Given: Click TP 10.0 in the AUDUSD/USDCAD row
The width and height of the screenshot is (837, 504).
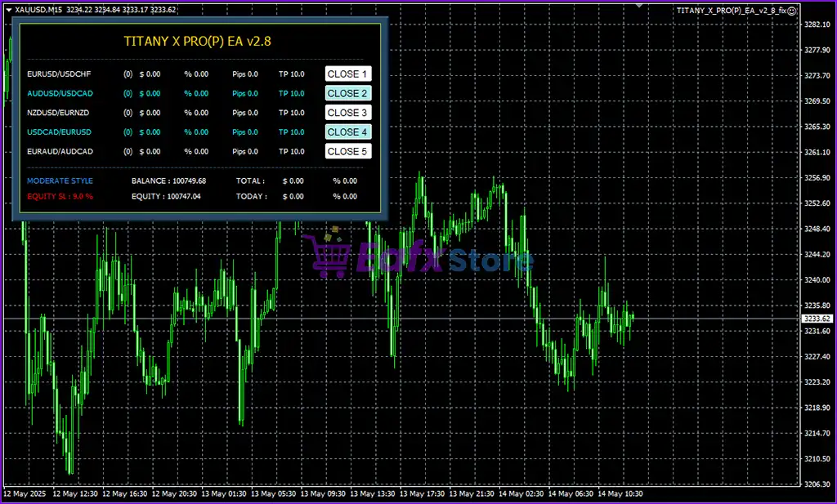Looking at the screenshot, I should coord(292,93).
